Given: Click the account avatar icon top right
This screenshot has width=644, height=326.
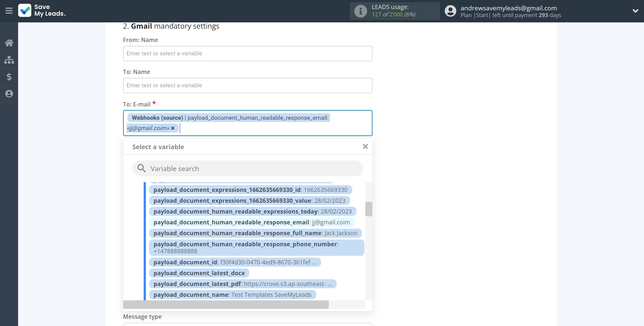Looking at the screenshot, I should point(450,11).
